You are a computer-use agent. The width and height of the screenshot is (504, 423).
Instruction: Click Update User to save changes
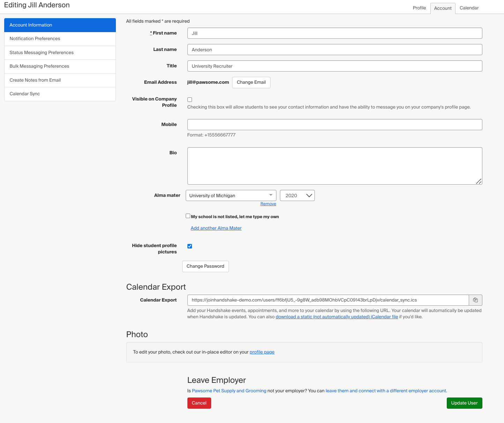(x=464, y=403)
